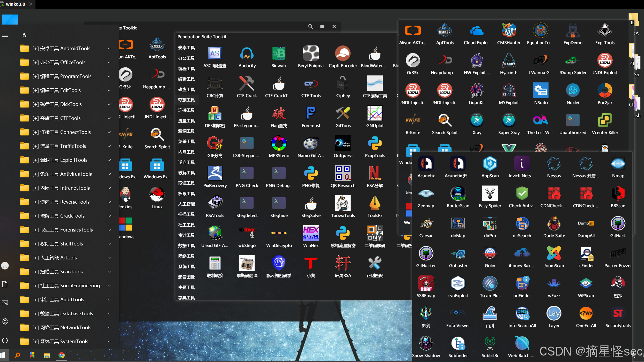Click the power icon in sidebar
This screenshot has width=644, height=362.
click(5, 340)
